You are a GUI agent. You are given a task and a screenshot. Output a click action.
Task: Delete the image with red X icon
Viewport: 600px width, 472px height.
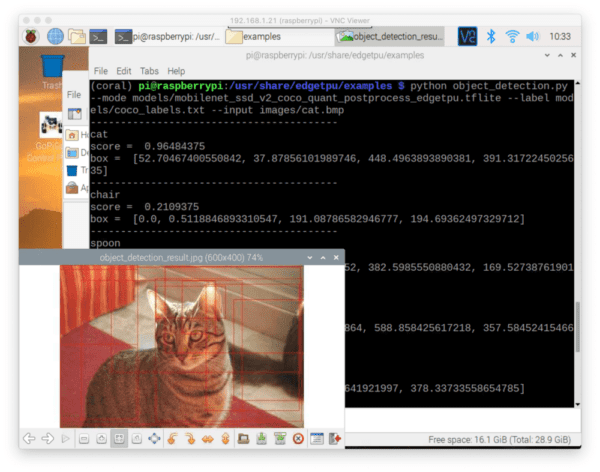(x=298, y=438)
